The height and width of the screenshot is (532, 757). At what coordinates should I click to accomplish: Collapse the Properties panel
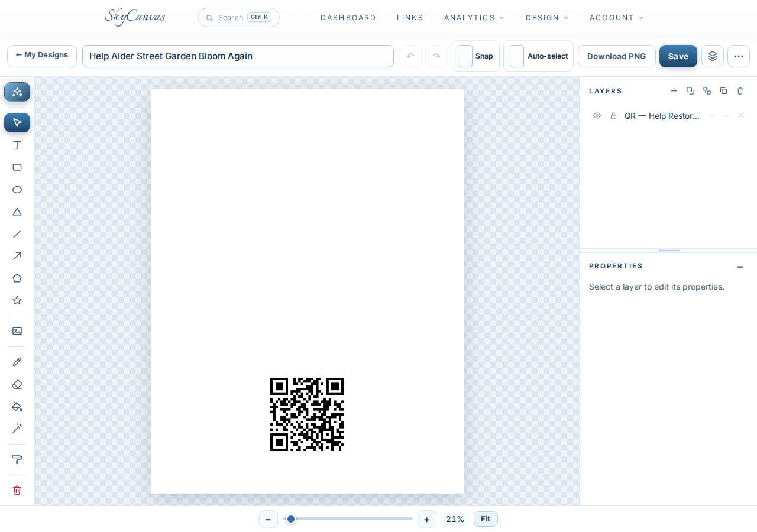point(740,267)
